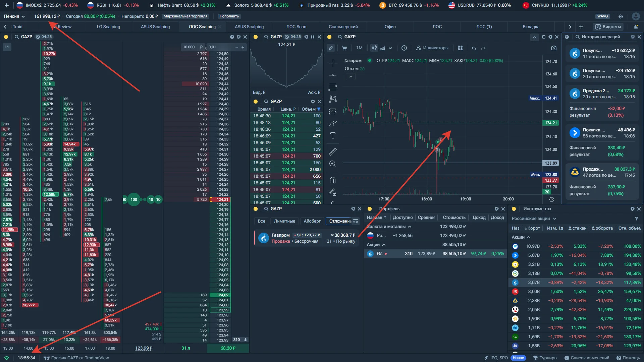Switch to the LG Scalping tab
Viewport: 644px width, 362px height.
[x=108, y=27]
